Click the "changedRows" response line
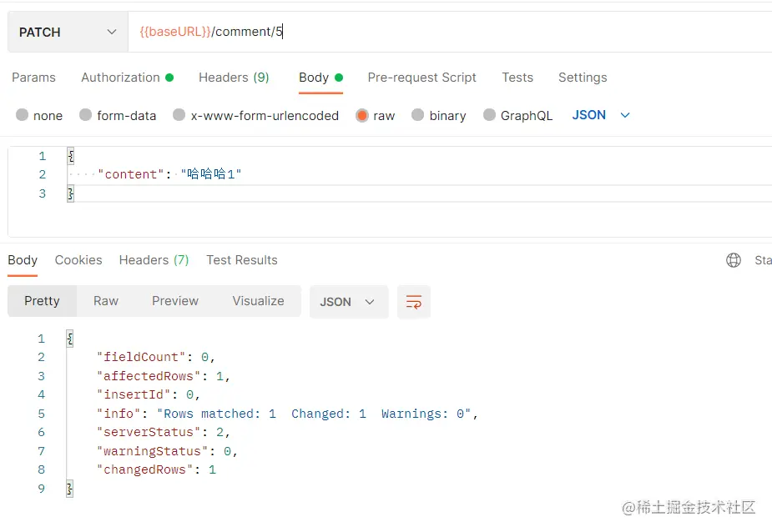The width and height of the screenshot is (772, 532). (157, 469)
